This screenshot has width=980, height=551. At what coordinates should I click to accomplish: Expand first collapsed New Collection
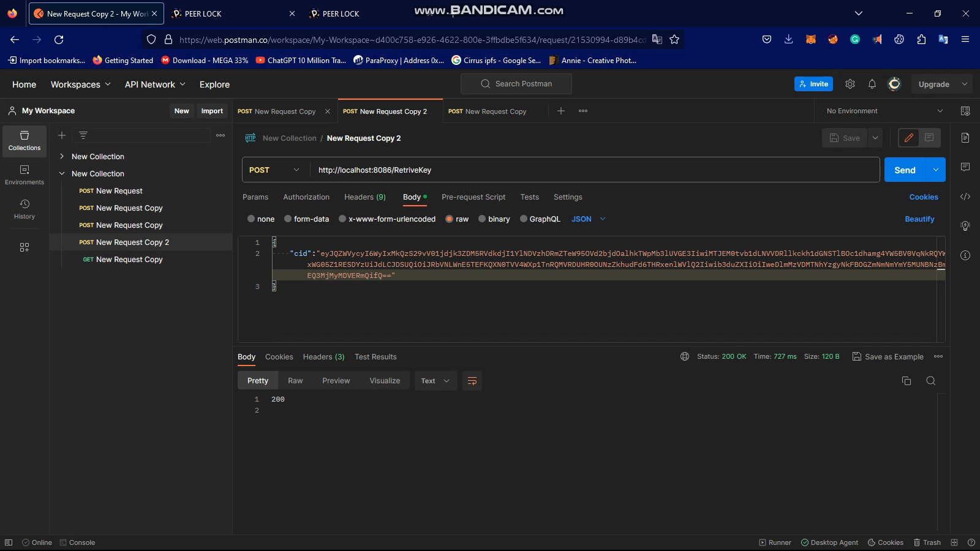pyautogui.click(x=62, y=156)
